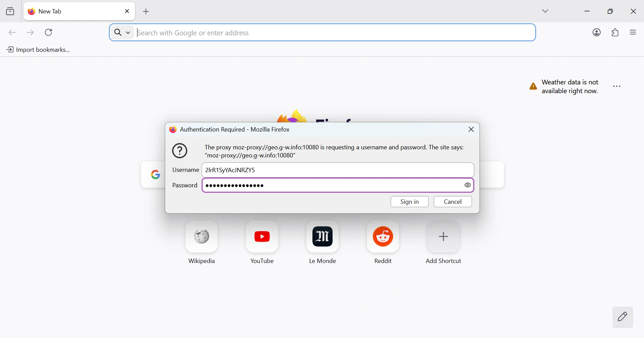Open the weather widget more options menu

[617, 87]
